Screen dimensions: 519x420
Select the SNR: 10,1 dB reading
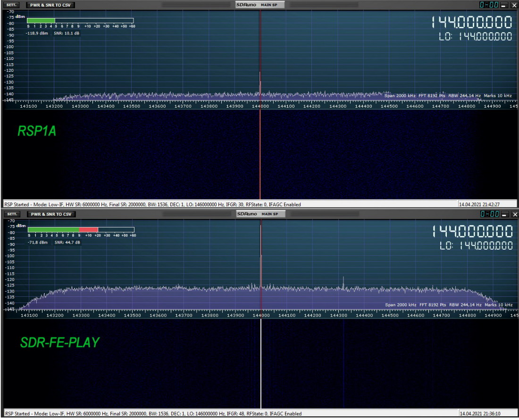point(67,34)
